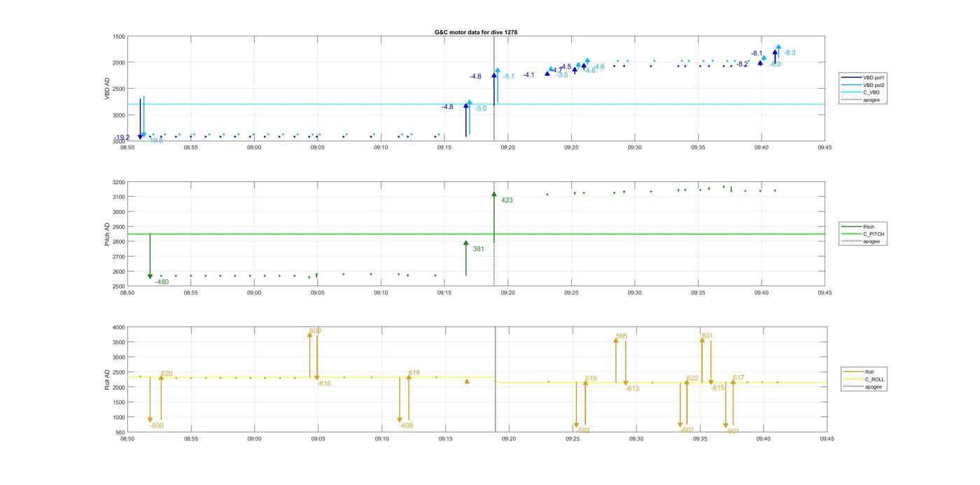Click the '-613' roll data label
This screenshot has width=980, height=485.
click(x=632, y=388)
